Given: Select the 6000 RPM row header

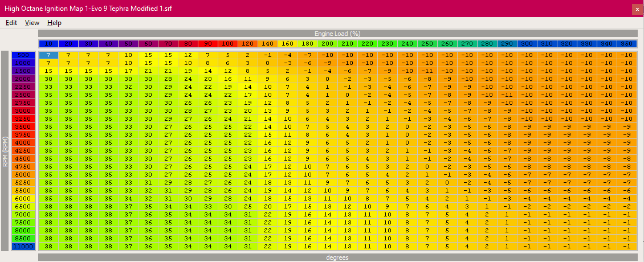Looking at the screenshot, I should 24,198.
